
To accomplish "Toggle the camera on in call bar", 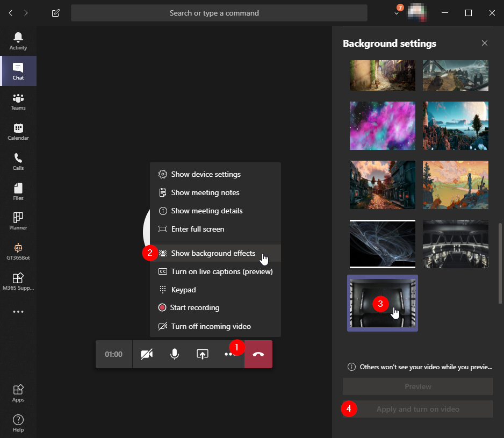I will [146, 354].
